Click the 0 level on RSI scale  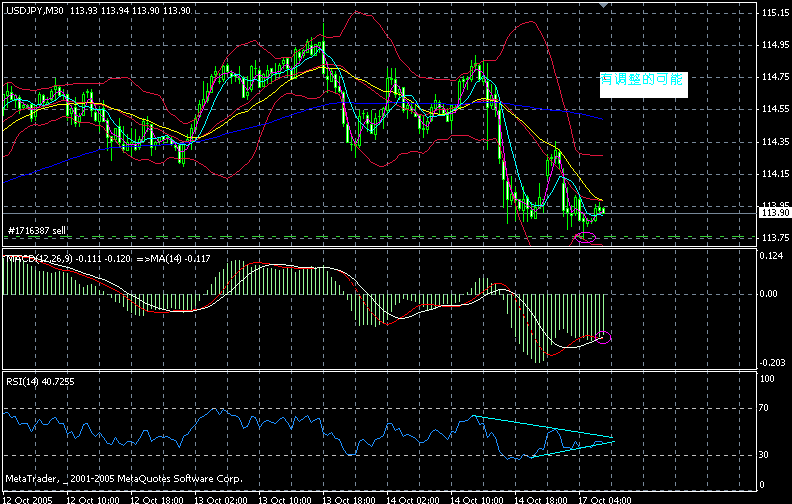click(x=762, y=485)
